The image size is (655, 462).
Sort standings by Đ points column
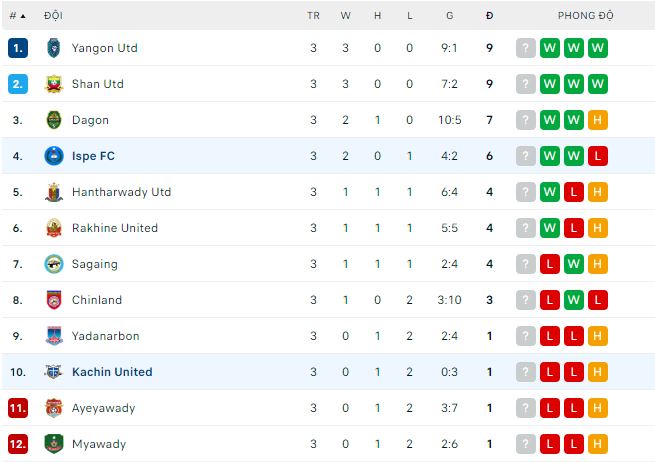[x=489, y=16]
